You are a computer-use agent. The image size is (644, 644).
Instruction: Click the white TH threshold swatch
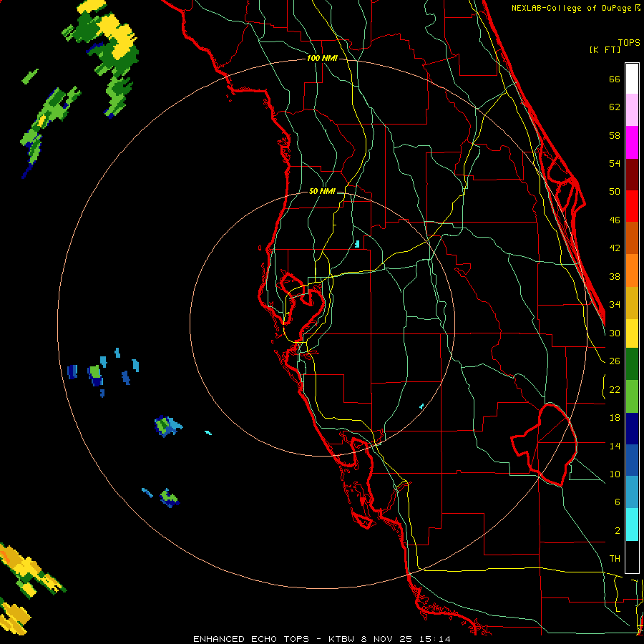point(632,557)
